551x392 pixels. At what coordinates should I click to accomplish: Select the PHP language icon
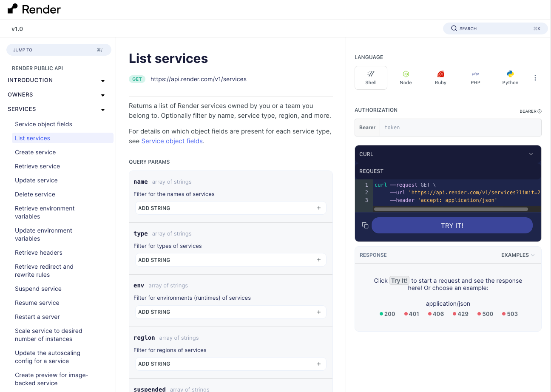pyautogui.click(x=475, y=77)
